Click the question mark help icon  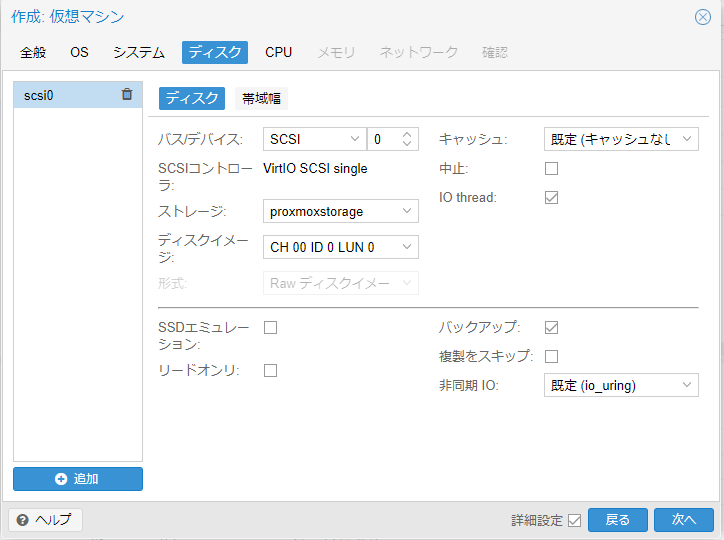coord(22,520)
